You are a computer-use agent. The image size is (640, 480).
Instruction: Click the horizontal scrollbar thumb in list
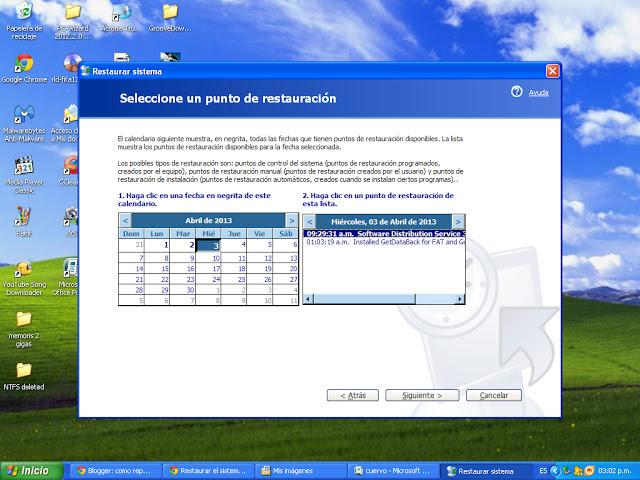point(364,299)
